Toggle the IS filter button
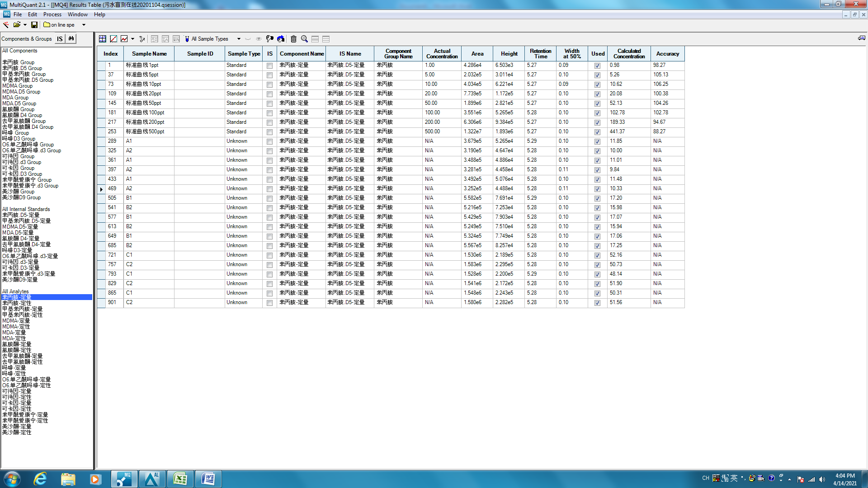868x488 pixels. click(60, 39)
